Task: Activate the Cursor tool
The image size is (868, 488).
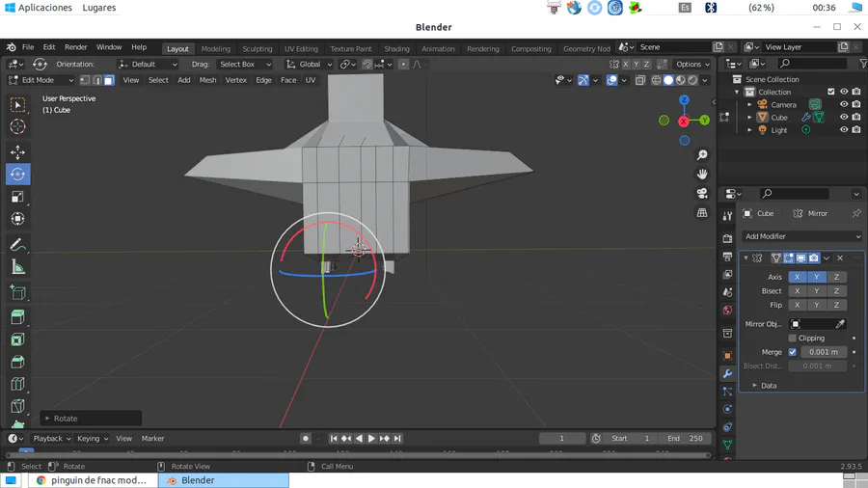Action: (17, 126)
